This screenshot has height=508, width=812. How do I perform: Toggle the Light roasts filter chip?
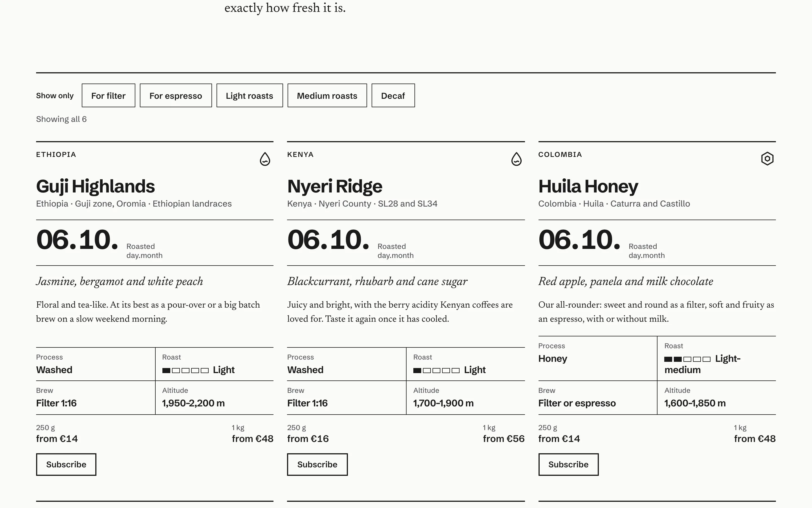250,95
